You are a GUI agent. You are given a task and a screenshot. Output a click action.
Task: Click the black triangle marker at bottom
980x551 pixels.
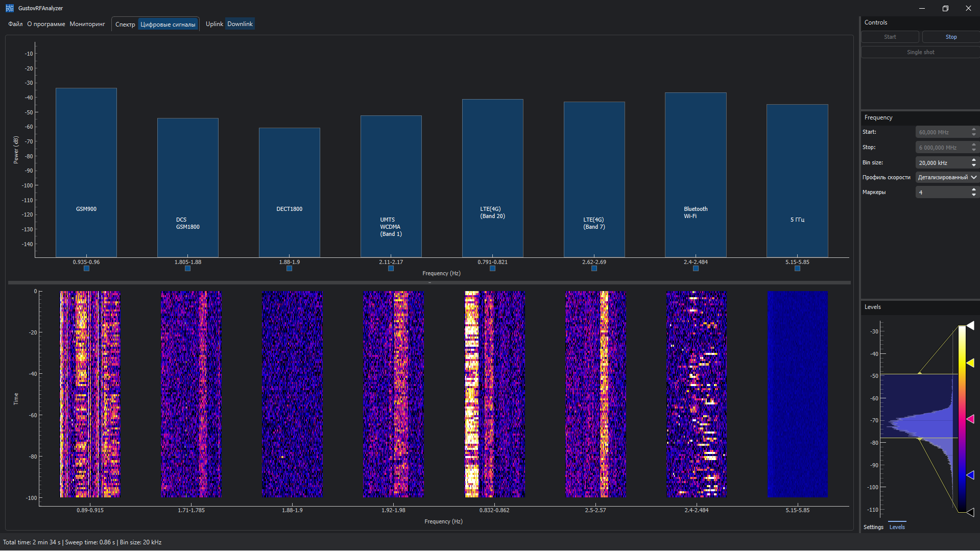click(970, 512)
